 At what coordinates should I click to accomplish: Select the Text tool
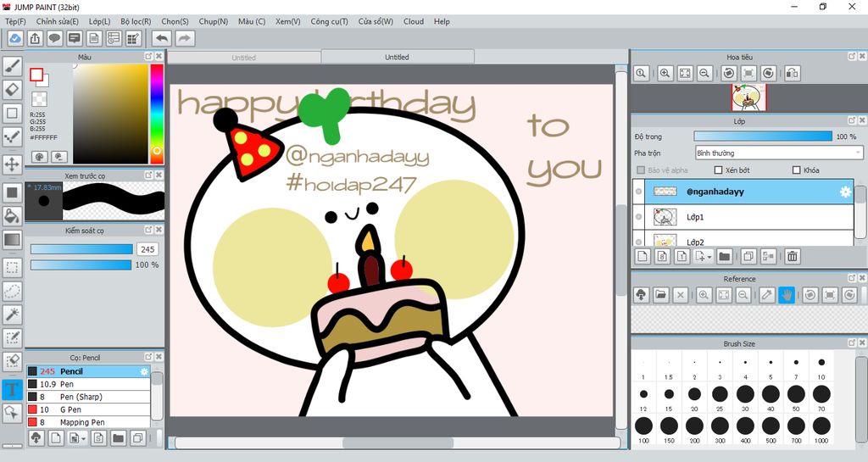coord(12,389)
